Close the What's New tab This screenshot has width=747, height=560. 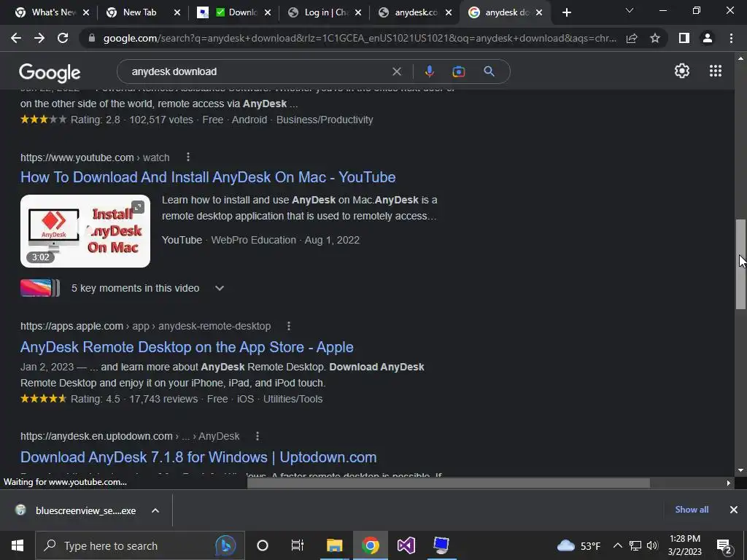[x=86, y=13]
